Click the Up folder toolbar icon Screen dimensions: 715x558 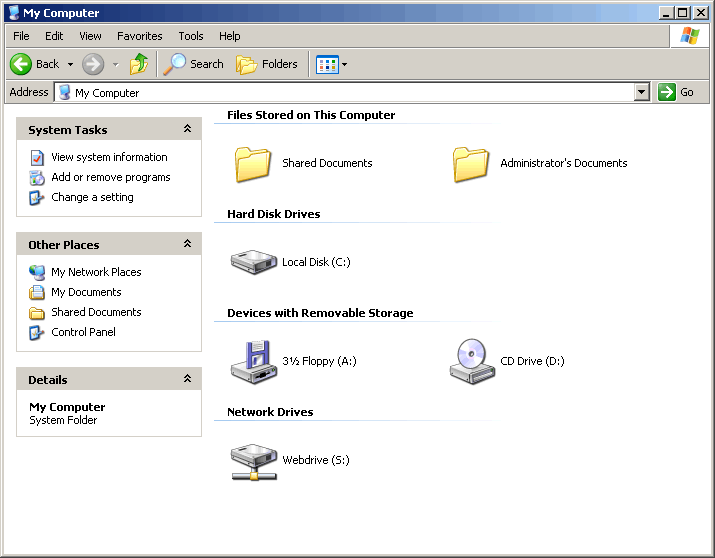139,64
